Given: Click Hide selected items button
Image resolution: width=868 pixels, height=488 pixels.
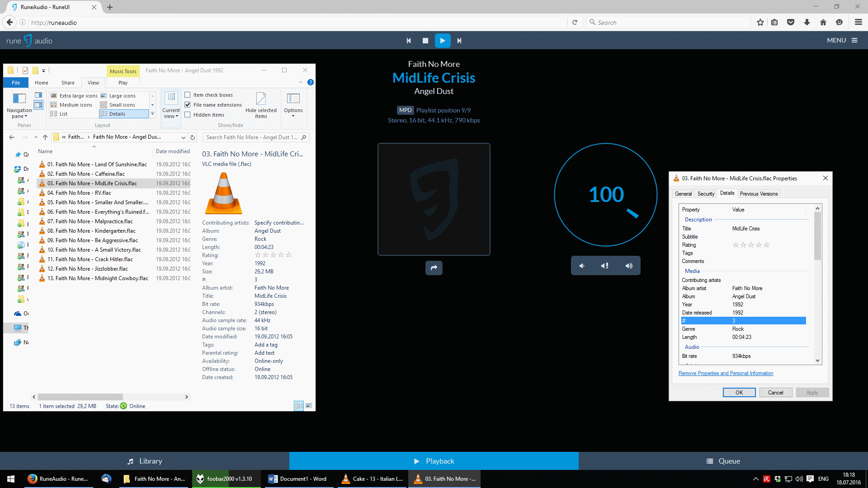Looking at the screenshot, I should coord(261,106).
